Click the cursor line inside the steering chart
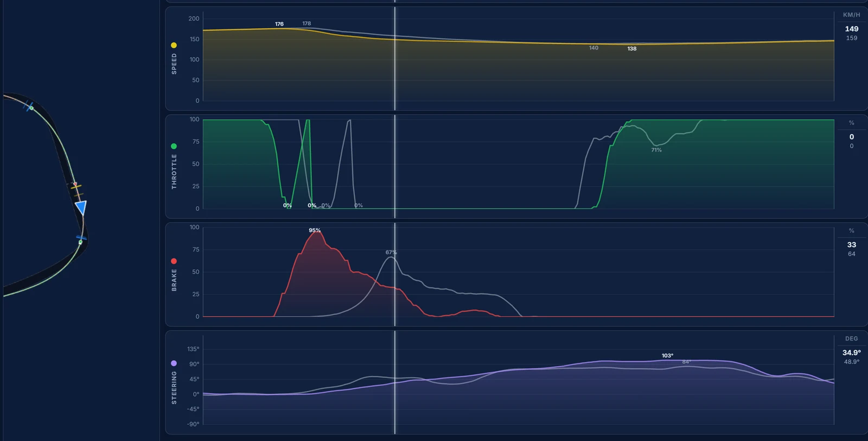 [x=395, y=382]
